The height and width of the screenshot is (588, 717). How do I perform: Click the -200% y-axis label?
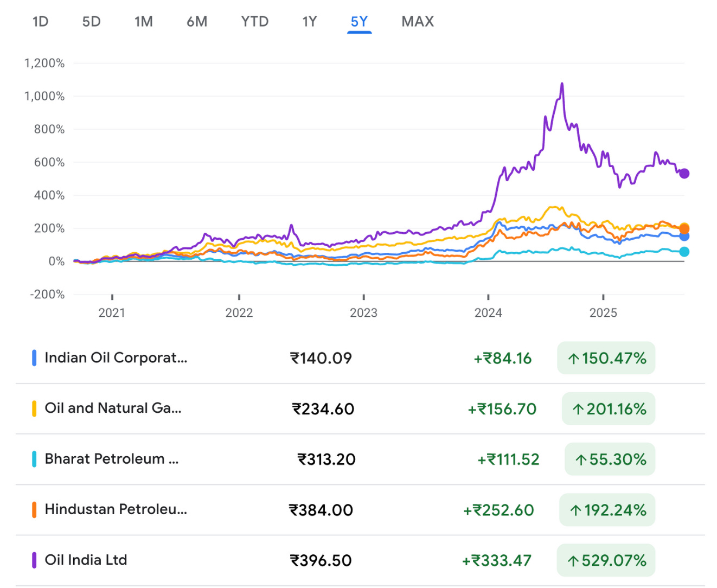click(x=47, y=295)
